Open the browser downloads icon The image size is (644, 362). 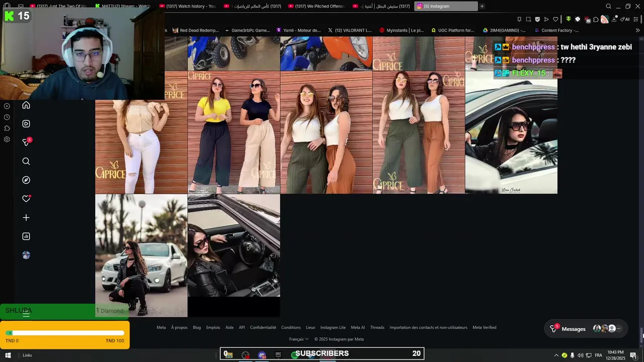pyautogui.click(x=614, y=19)
